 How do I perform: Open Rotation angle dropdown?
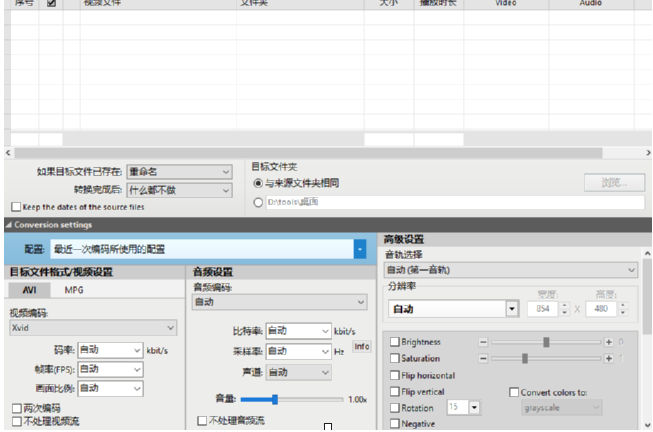click(x=474, y=407)
